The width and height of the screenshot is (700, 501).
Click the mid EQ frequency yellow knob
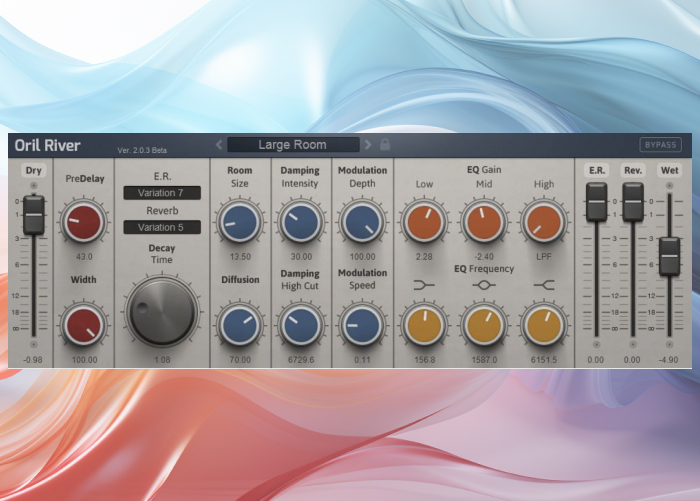[484, 325]
